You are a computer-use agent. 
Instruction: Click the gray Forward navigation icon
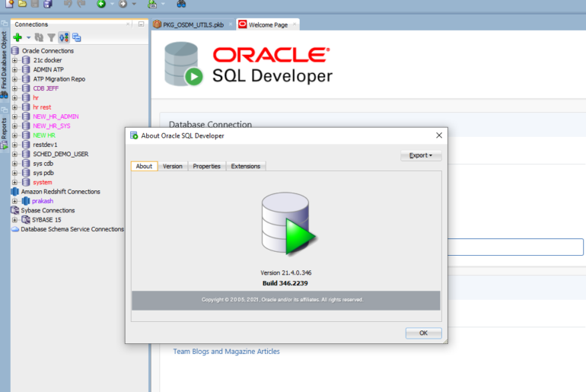pos(123,4)
